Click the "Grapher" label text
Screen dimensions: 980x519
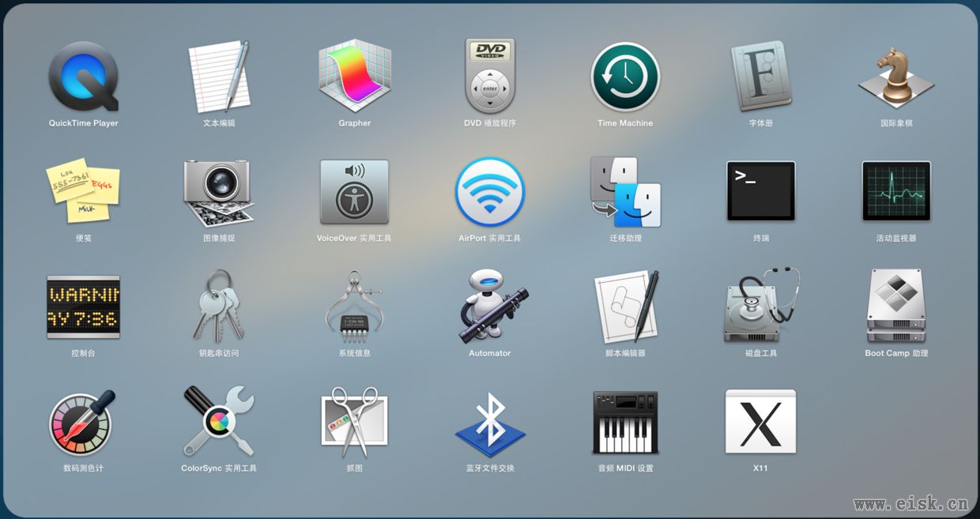click(x=355, y=123)
